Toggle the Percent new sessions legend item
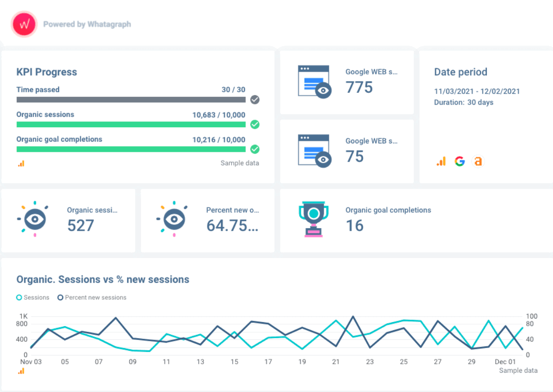This screenshot has height=392, width=553. pos(92,297)
